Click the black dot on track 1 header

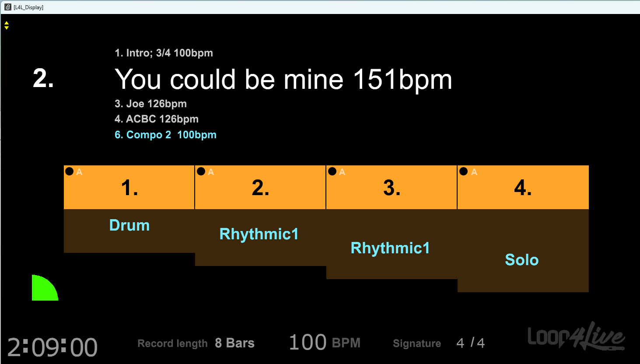(x=69, y=171)
